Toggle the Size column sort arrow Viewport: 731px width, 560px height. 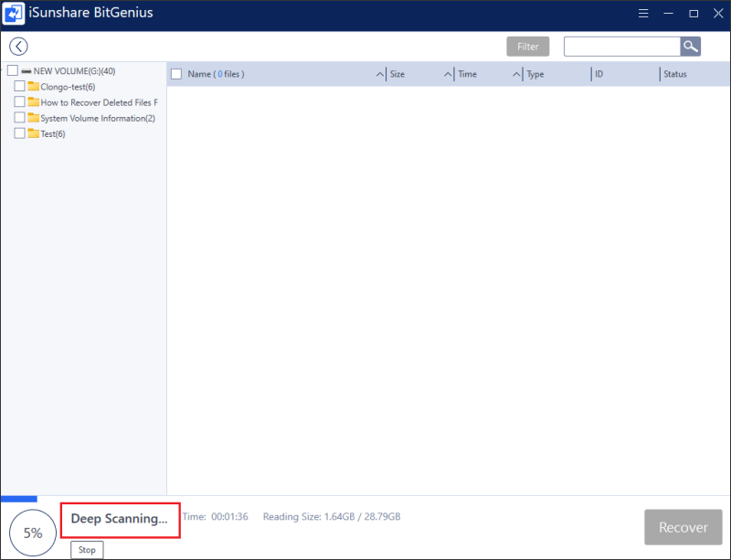[448, 74]
